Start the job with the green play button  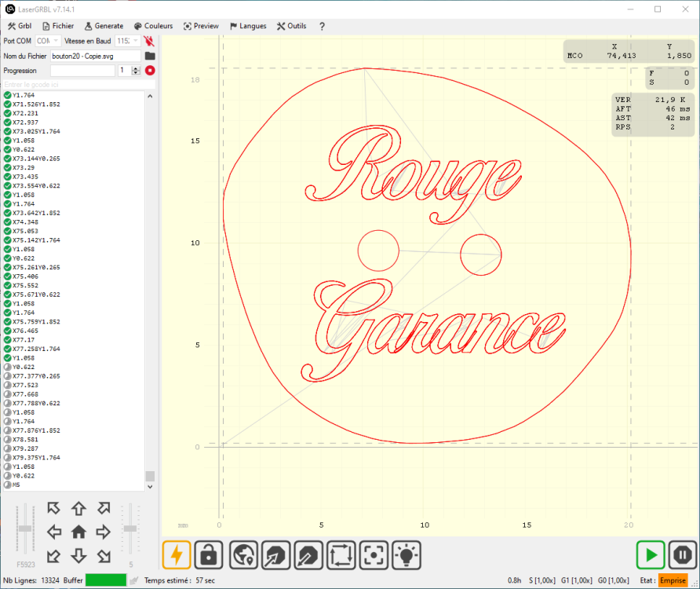click(x=651, y=555)
